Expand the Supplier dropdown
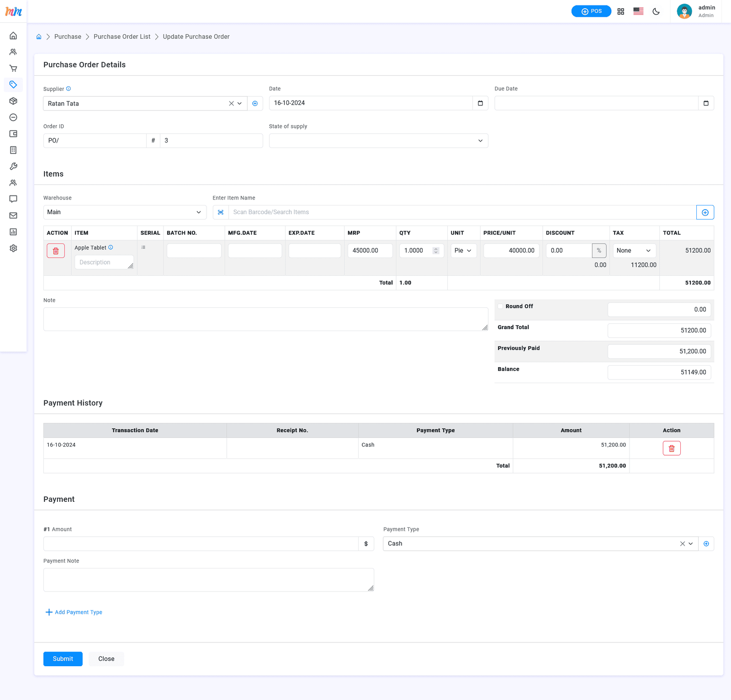 pos(239,104)
